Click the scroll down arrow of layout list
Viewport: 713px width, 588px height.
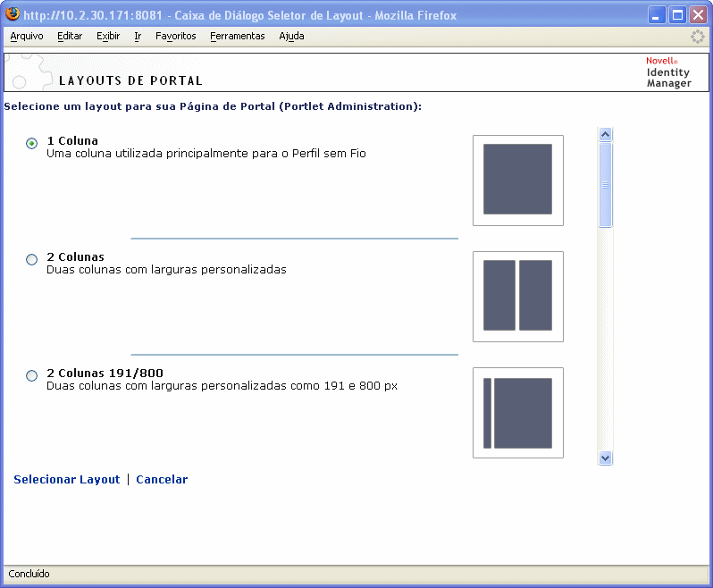pyautogui.click(x=605, y=458)
